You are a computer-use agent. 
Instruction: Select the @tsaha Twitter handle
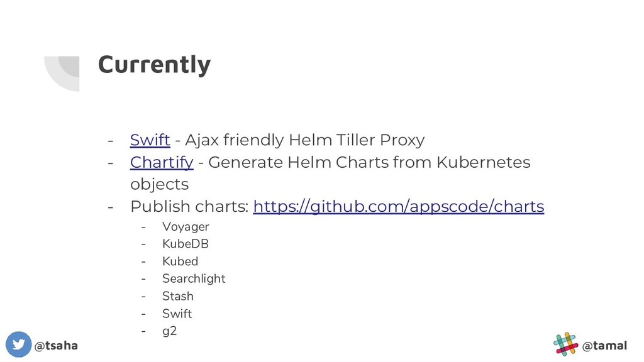click(56, 346)
